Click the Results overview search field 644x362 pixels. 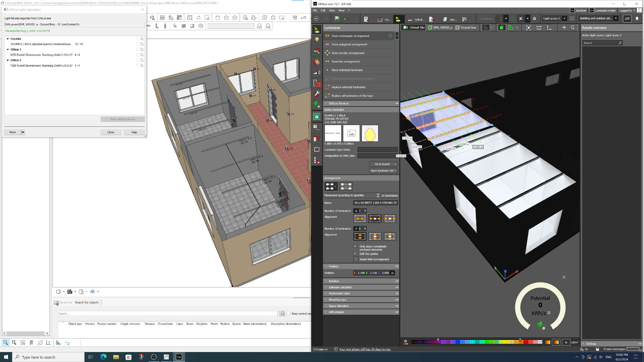[x=602, y=43]
